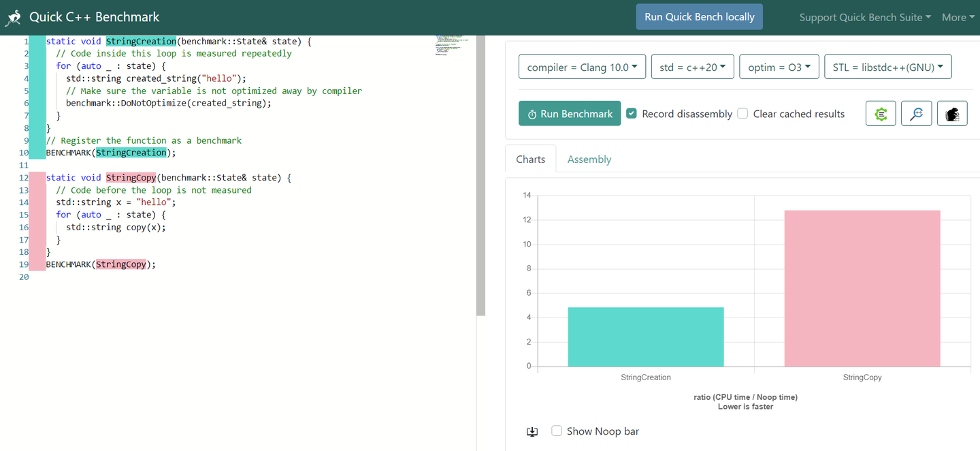This screenshot has width=980, height=451.
Task: Open the green gear Compiler Explorer icon
Action: coord(881,114)
